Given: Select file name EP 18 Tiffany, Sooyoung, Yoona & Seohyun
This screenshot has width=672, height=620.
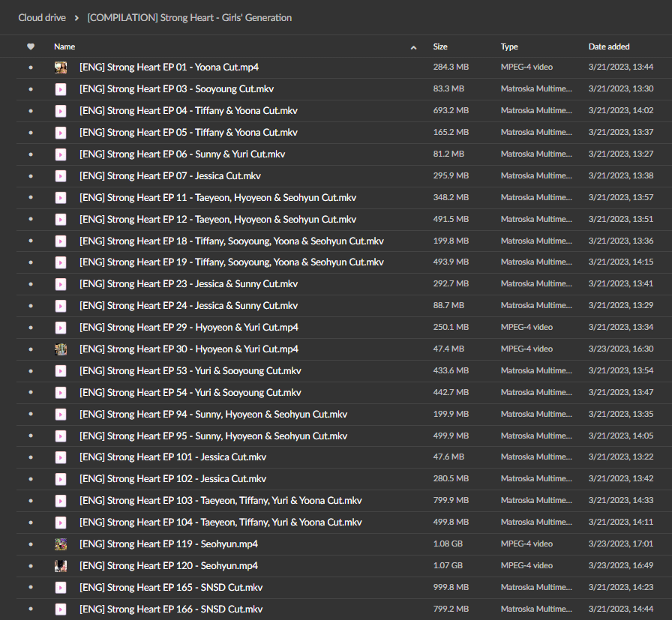Looking at the screenshot, I should tap(232, 241).
